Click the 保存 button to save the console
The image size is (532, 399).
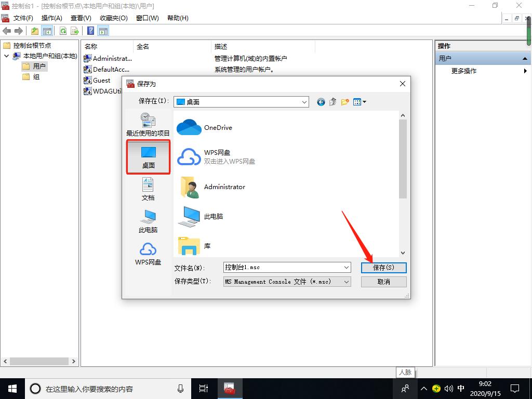[x=383, y=267]
